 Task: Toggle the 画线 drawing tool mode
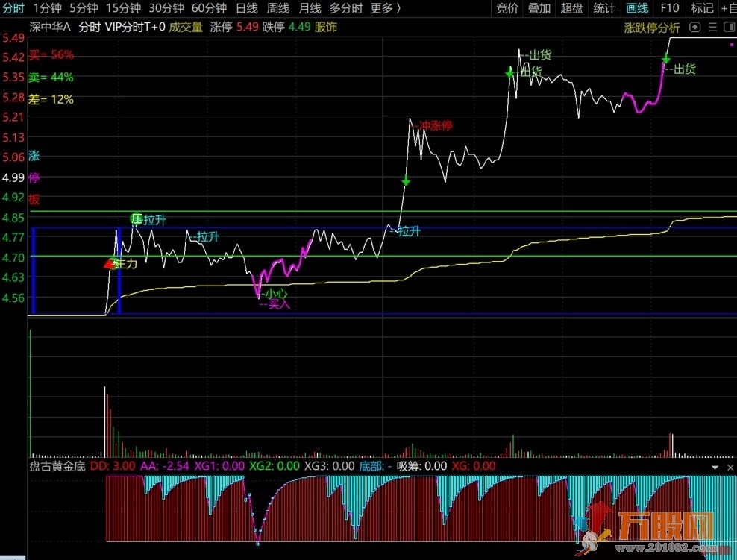point(637,8)
